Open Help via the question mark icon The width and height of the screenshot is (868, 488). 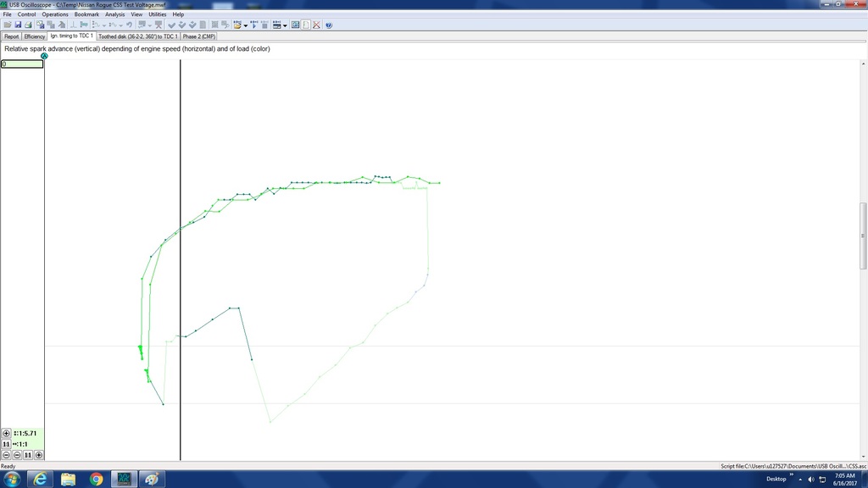tap(328, 25)
